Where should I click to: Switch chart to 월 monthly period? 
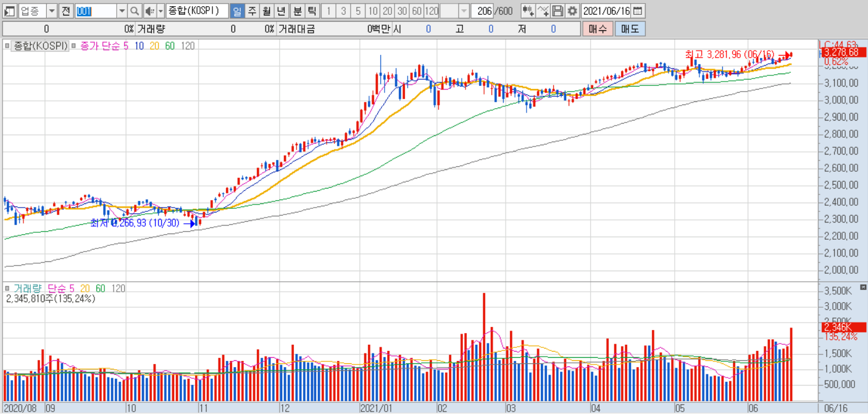[x=266, y=11]
